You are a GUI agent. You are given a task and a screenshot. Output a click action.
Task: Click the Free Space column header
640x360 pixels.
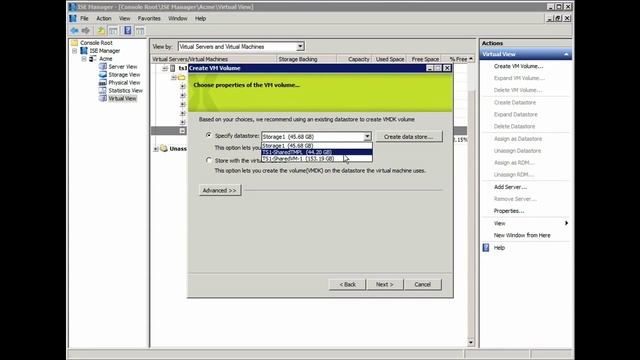[x=424, y=59]
